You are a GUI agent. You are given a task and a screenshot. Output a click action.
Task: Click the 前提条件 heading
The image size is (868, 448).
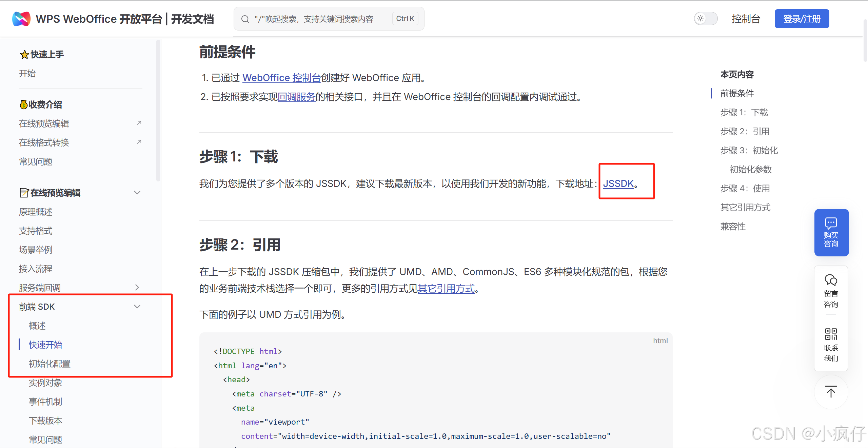228,52
